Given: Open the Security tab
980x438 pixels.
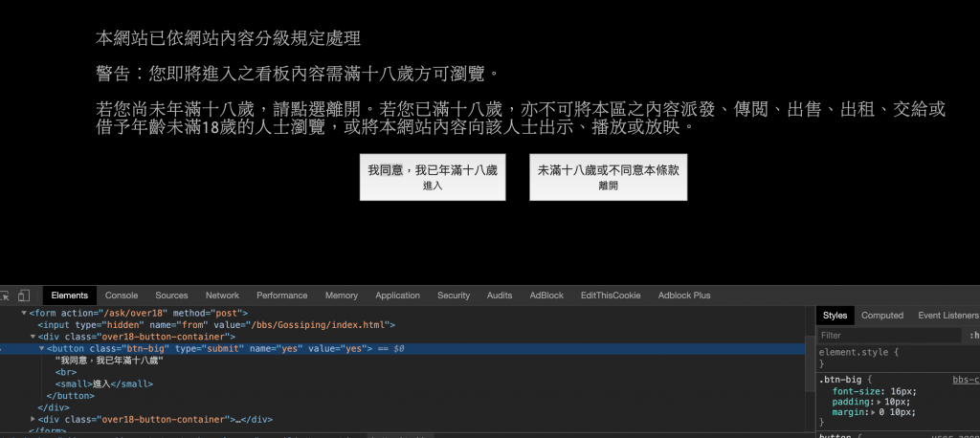Looking at the screenshot, I should click(x=454, y=296).
